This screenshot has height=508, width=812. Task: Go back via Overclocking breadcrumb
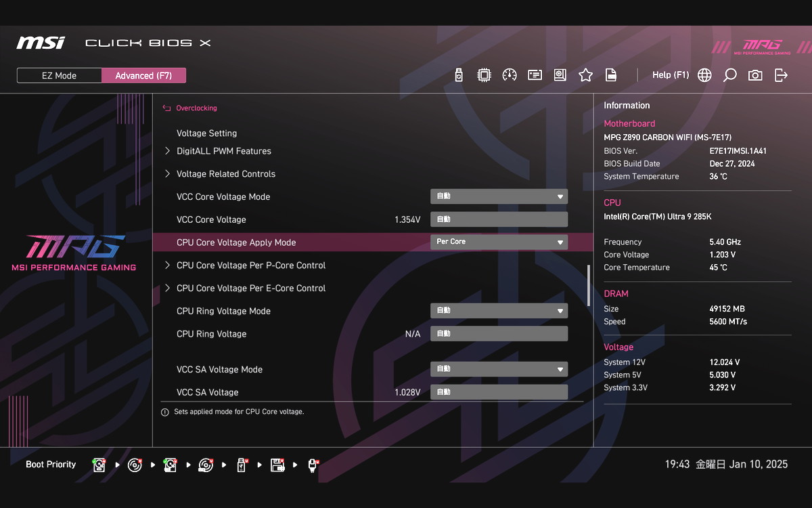[196, 108]
